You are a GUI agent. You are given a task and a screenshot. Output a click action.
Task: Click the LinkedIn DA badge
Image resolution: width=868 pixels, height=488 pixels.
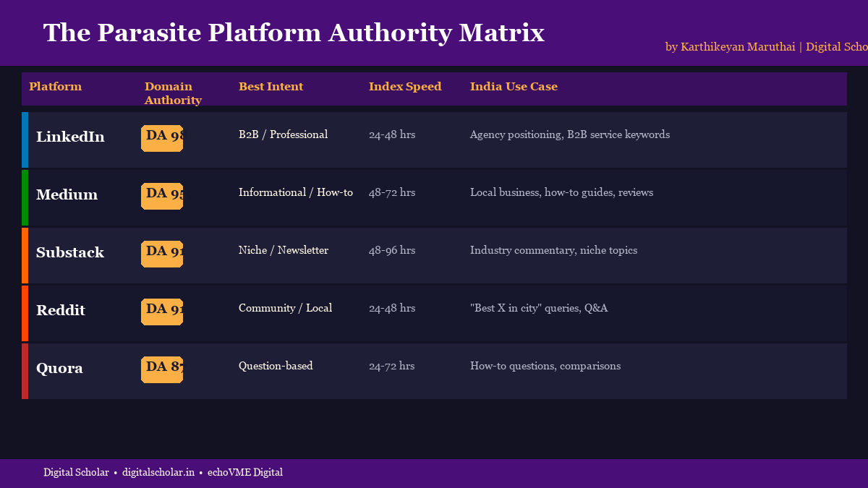pyautogui.click(x=162, y=138)
